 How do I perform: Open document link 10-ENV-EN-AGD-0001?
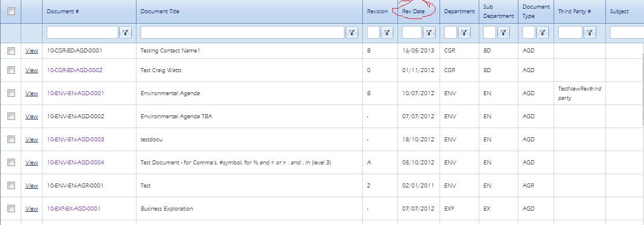pos(75,93)
